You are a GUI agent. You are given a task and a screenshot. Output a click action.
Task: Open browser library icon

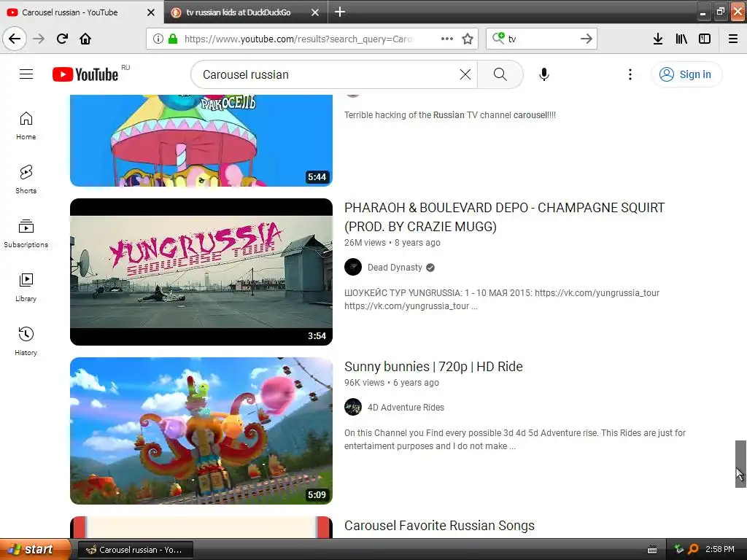pyautogui.click(x=681, y=39)
